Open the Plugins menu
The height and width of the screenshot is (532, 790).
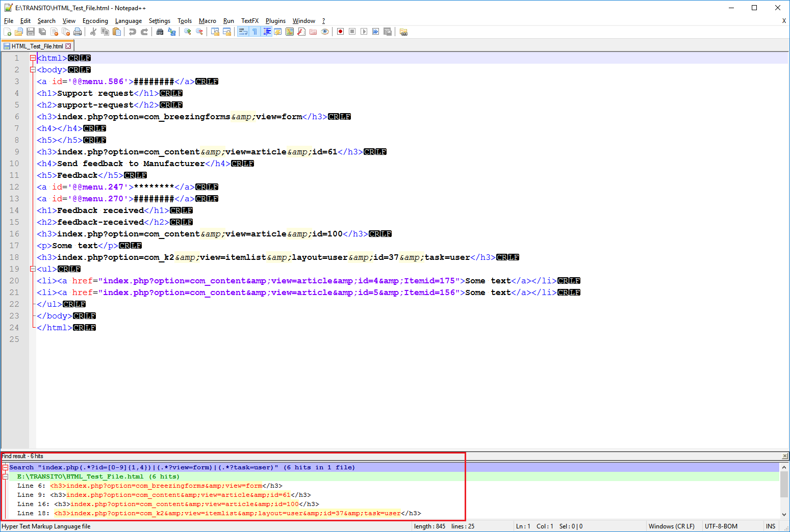pos(275,21)
